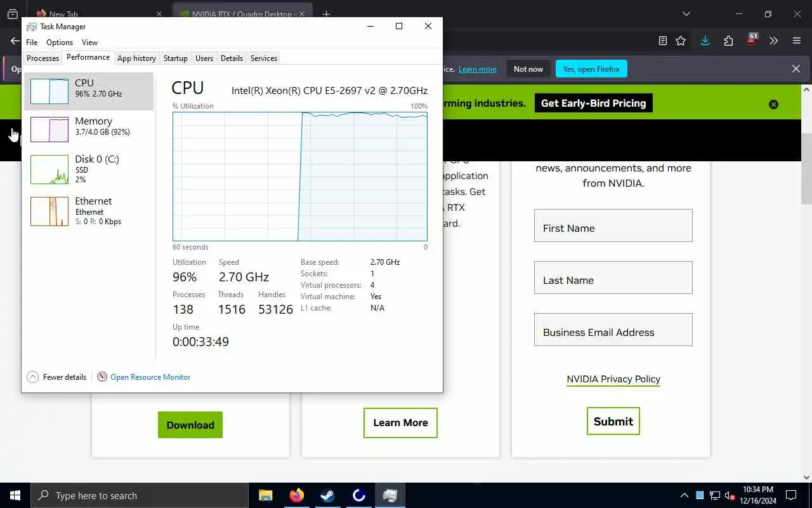Submit the NVIDIA newsletter form
The image size is (812, 508).
pyautogui.click(x=613, y=421)
